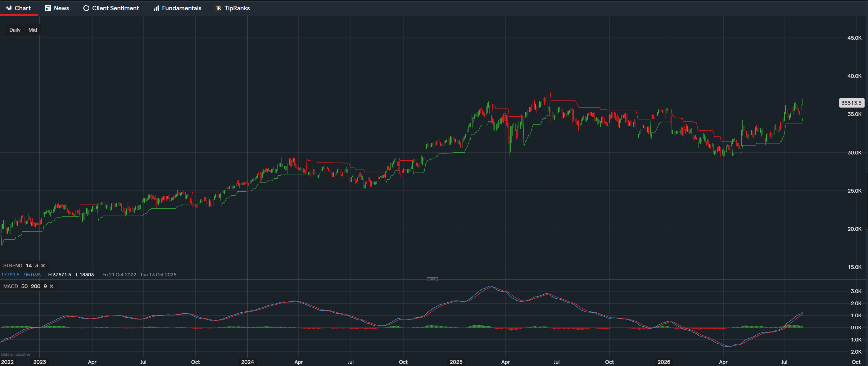Switch to the Fundamentals tab
The width and height of the screenshot is (868, 366).
(177, 8)
